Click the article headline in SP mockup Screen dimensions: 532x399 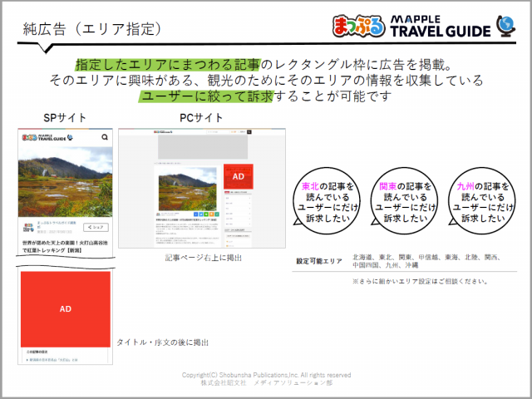[x=65, y=247]
